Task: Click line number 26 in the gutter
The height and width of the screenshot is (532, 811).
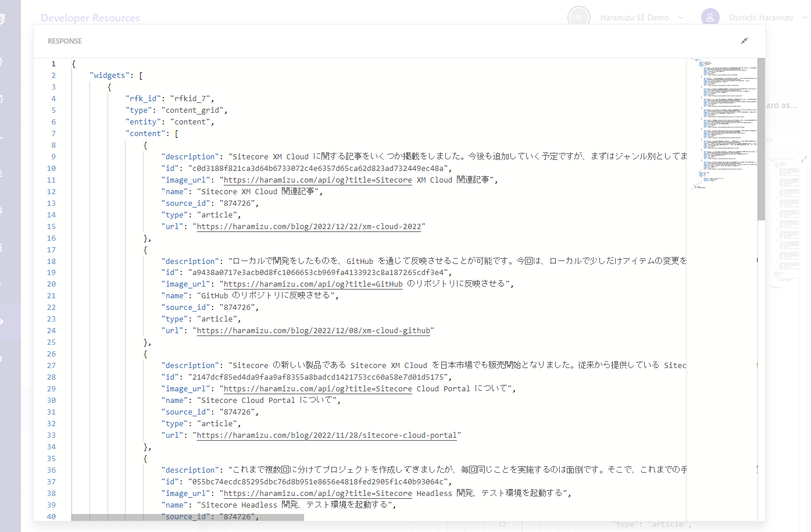Action: (51, 354)
